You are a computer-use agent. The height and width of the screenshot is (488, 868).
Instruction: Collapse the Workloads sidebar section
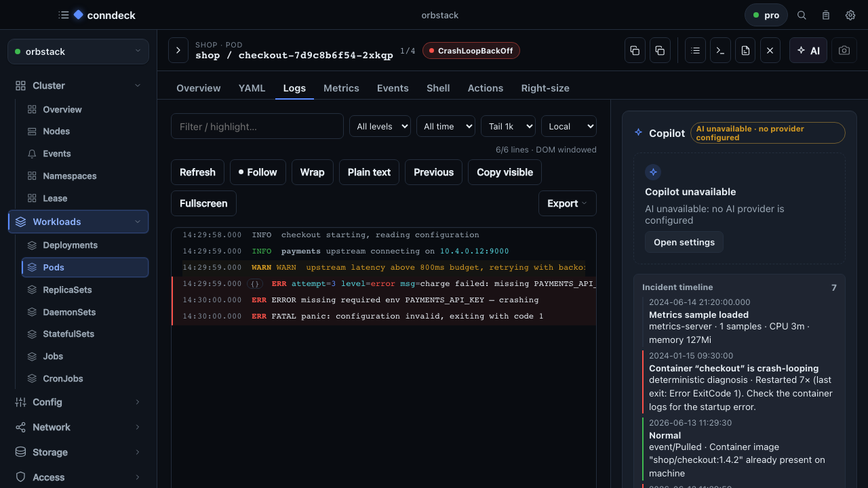[78, 222]
